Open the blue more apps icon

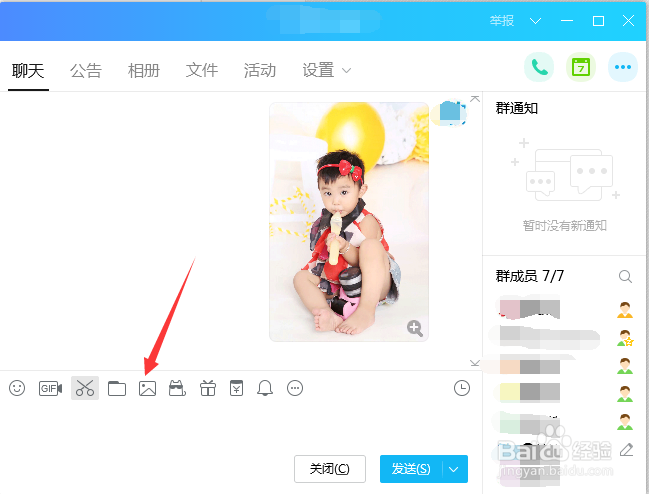pyautogui.click(x=623, y=67)
